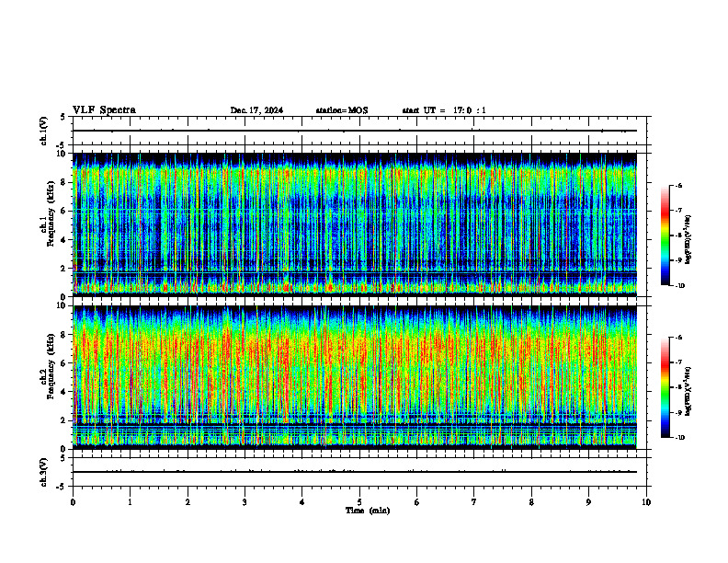
Task: Click the time axis tick label '9'
Action: click(x=588, y=502)
